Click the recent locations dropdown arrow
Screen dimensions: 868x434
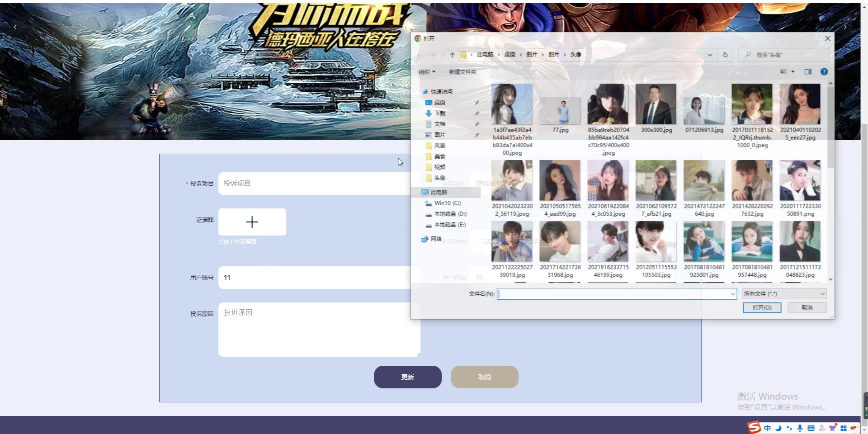click(x=442, y=55)
